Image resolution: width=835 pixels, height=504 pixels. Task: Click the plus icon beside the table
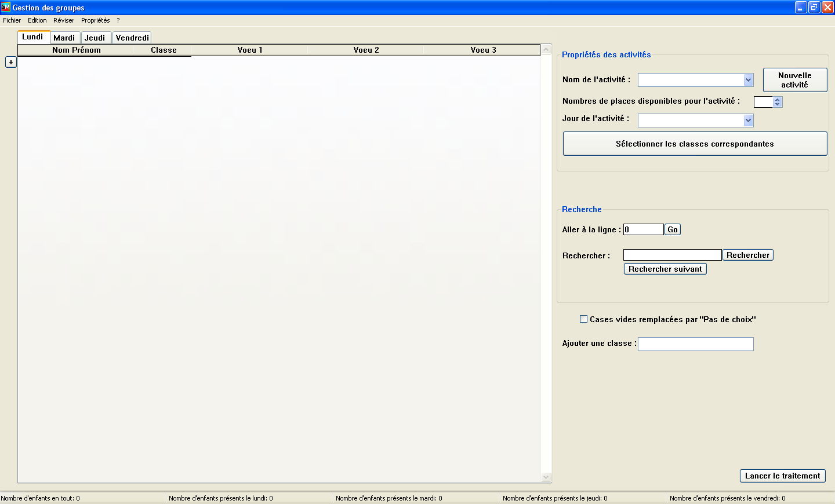click(x=10, y=62)
